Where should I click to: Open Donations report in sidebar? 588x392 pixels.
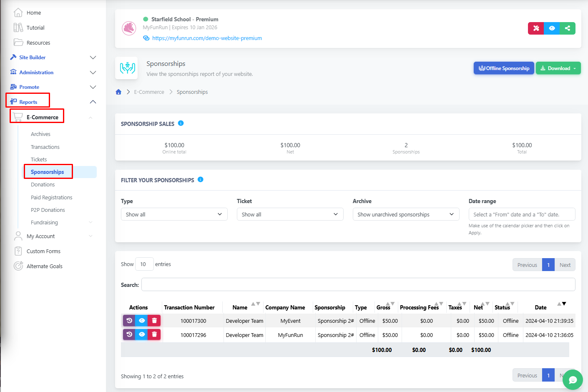coord(43,185)
